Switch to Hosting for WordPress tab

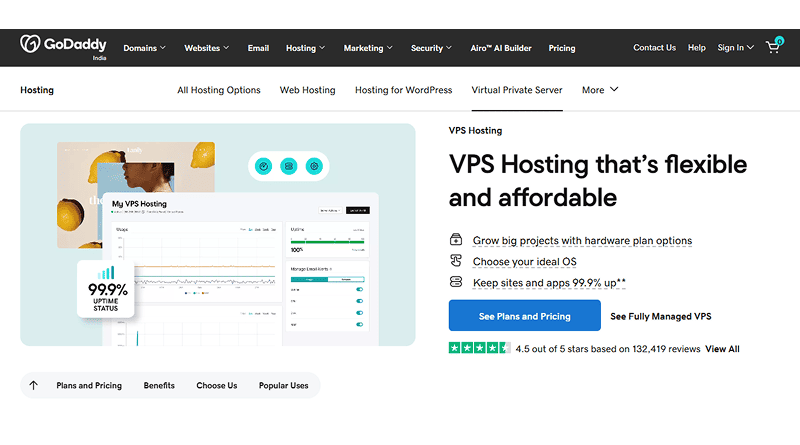click(x=404, y=90)
